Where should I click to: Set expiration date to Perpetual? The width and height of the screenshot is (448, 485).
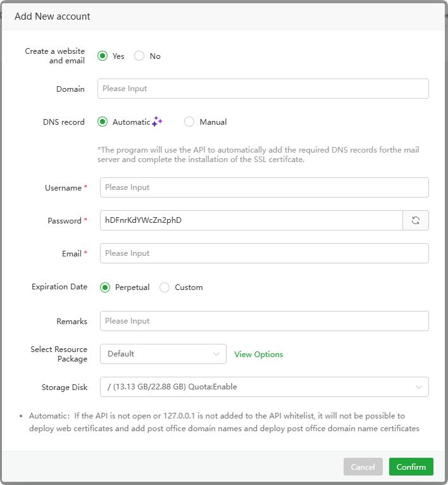(105, 287)
